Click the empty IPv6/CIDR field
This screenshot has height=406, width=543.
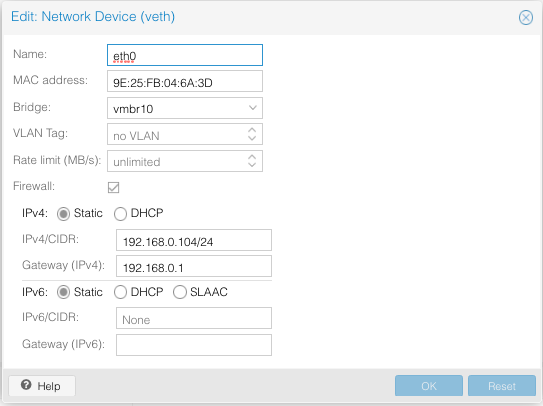point(194,318)
